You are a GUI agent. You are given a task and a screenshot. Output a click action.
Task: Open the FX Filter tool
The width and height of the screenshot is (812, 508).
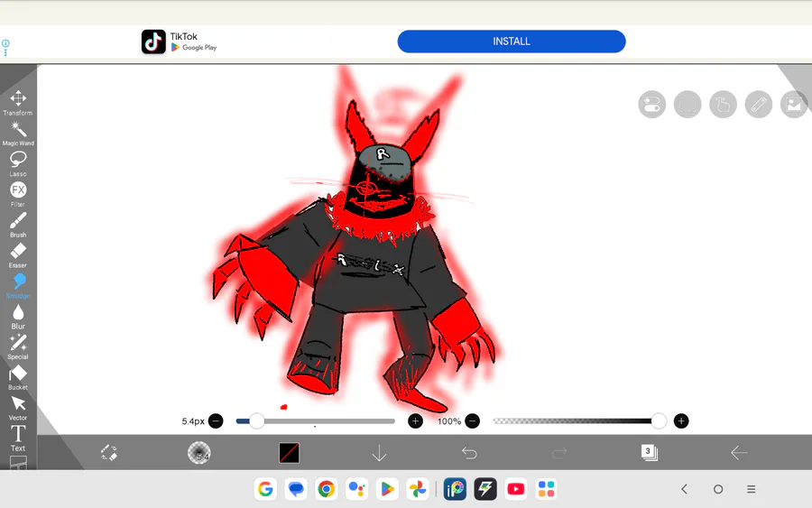click(18, 194)
